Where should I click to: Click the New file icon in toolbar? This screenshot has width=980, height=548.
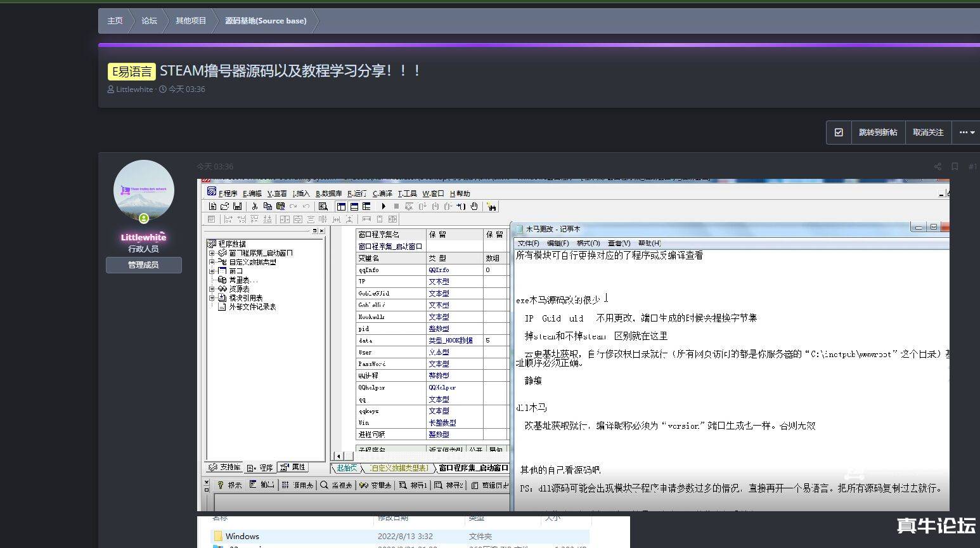coord(212,206)
